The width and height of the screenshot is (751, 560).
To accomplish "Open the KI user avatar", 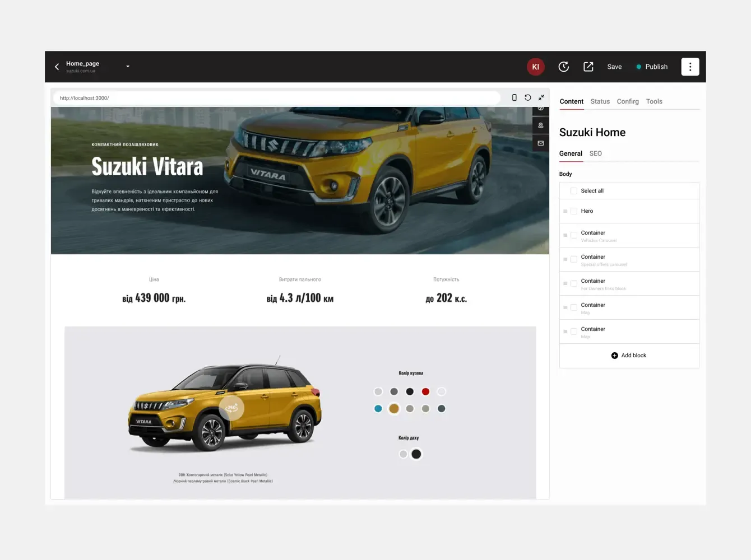I will click(535, 67).
